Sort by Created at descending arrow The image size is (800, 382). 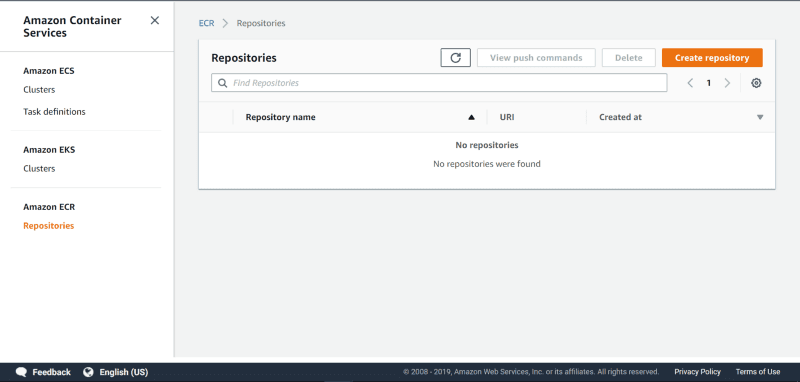click(x=760, y=117)
